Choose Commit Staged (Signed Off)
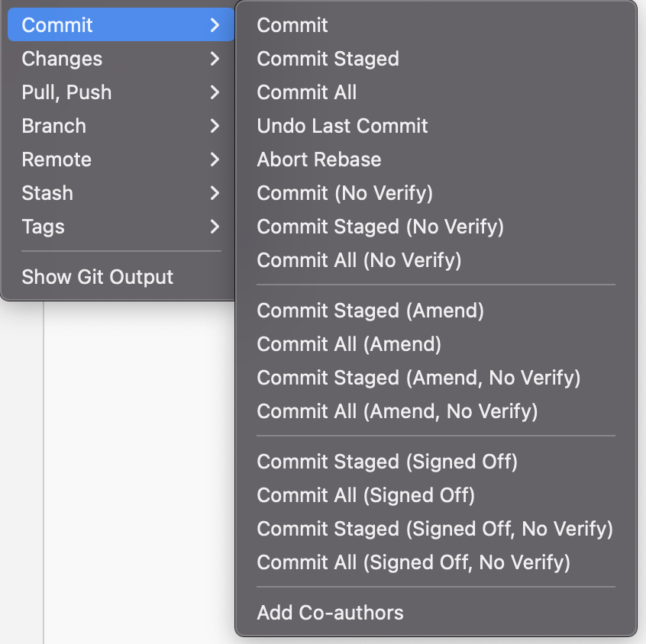Viewport: 646px width, 644px height. point(436,462)
